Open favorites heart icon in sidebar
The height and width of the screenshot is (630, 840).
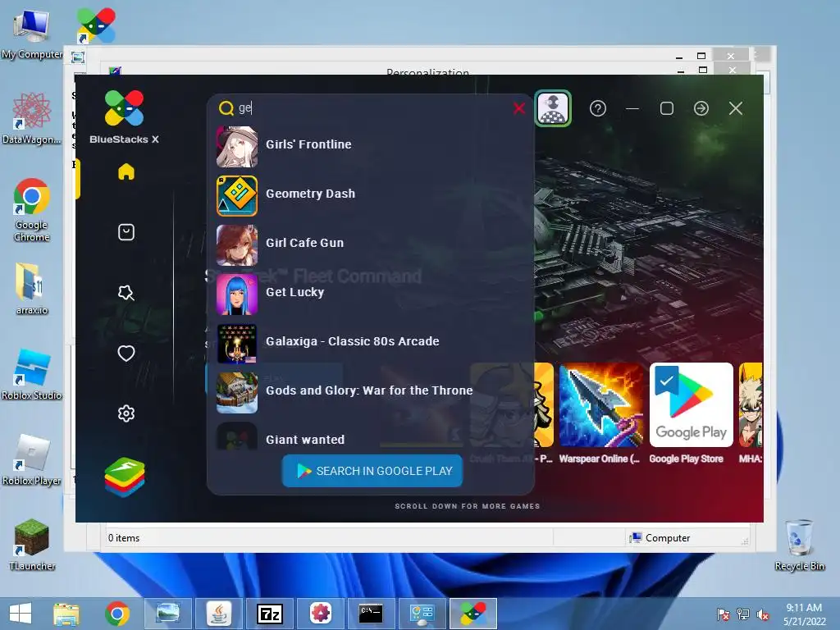click(x=126, y=353)
